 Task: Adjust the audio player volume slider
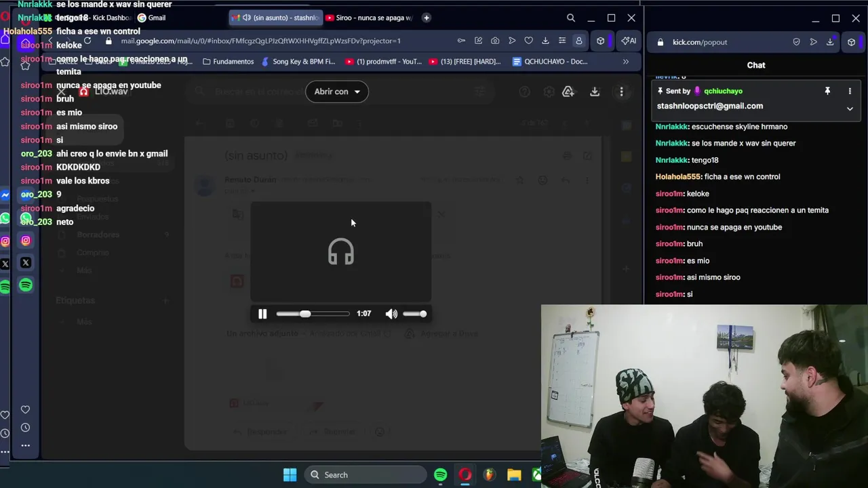(414, 314)
